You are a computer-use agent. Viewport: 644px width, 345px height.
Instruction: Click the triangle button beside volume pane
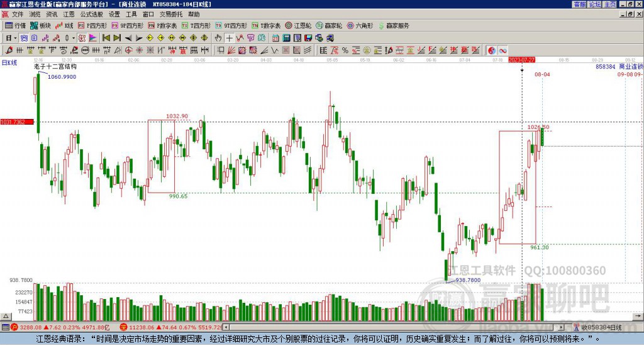5,316
